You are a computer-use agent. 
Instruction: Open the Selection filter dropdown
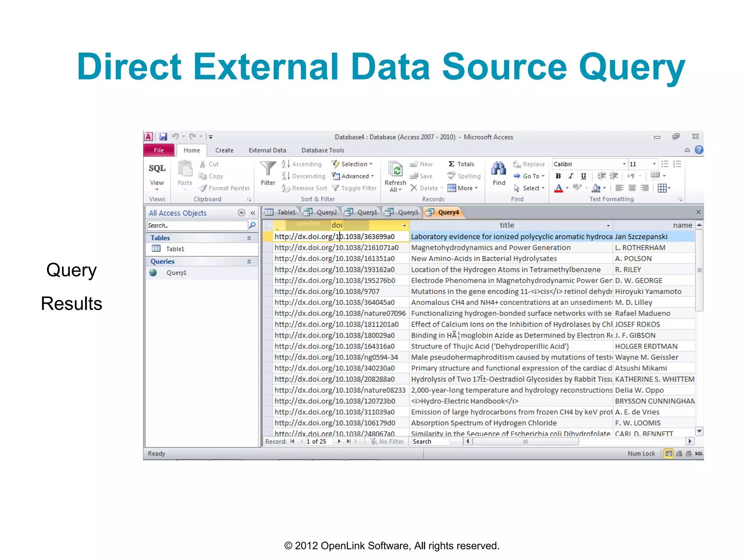coord(352,164)
